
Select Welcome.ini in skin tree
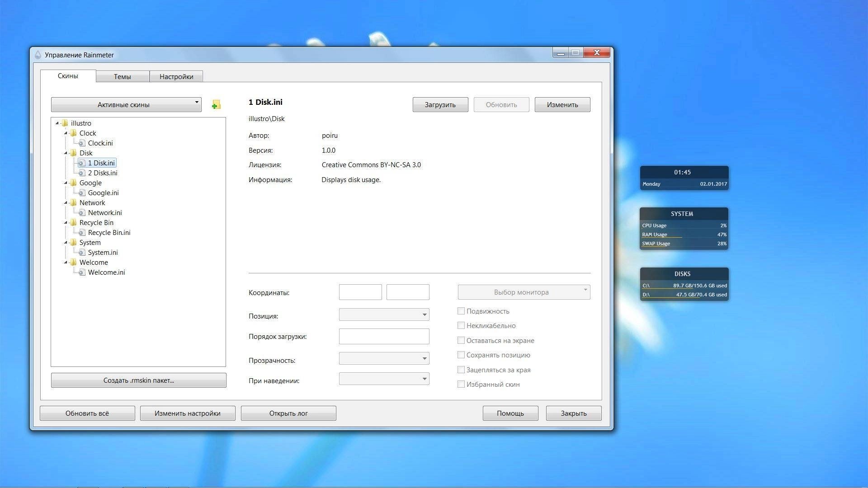point(106,272)
